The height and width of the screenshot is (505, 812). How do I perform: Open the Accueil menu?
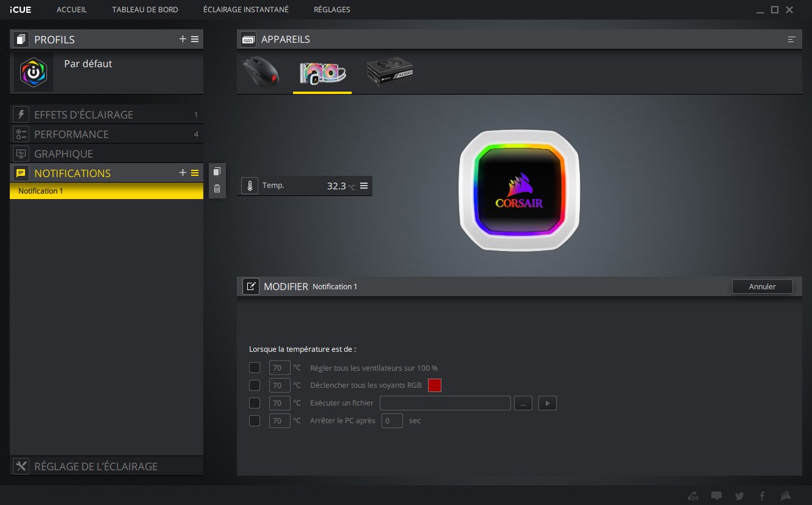coord(71,10)
